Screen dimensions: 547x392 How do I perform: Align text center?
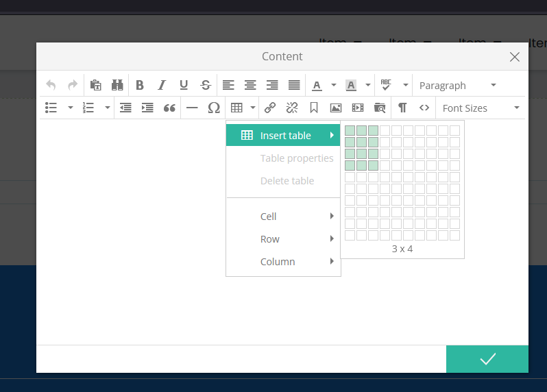point(250,85)
